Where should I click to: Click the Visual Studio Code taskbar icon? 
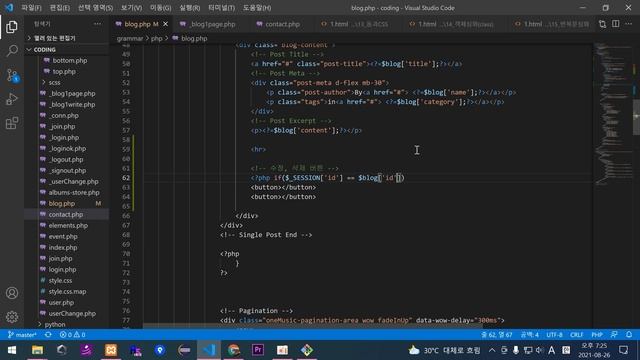[209, 350]
